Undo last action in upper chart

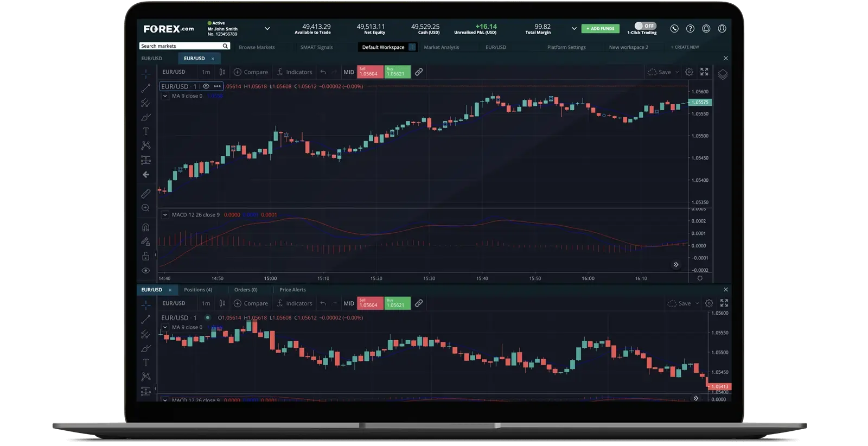tap(323, 72)
